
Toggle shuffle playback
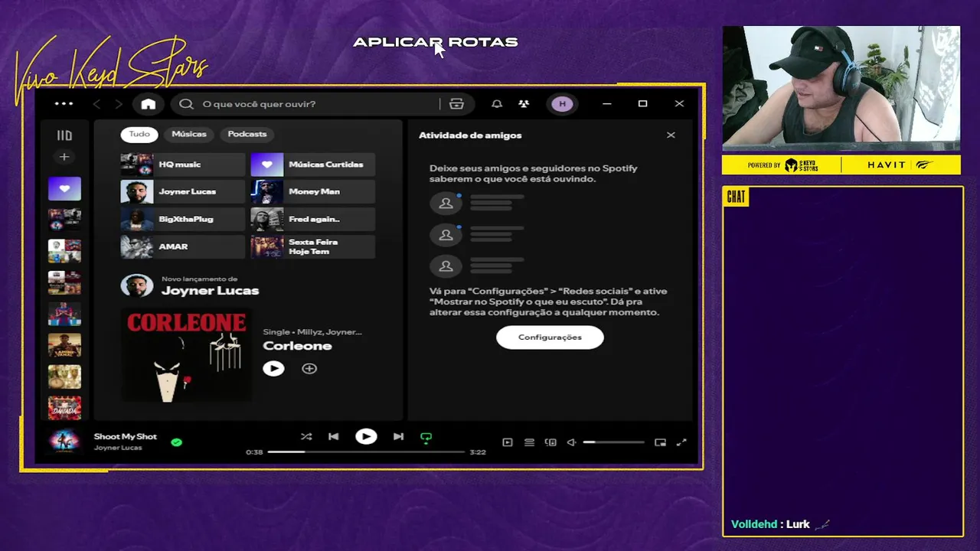pos(306,437)
